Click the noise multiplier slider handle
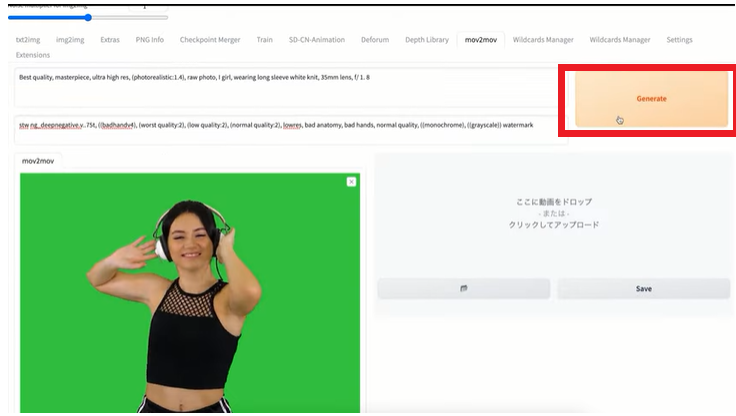The image size is (736, 416). [x=88, y=18]
